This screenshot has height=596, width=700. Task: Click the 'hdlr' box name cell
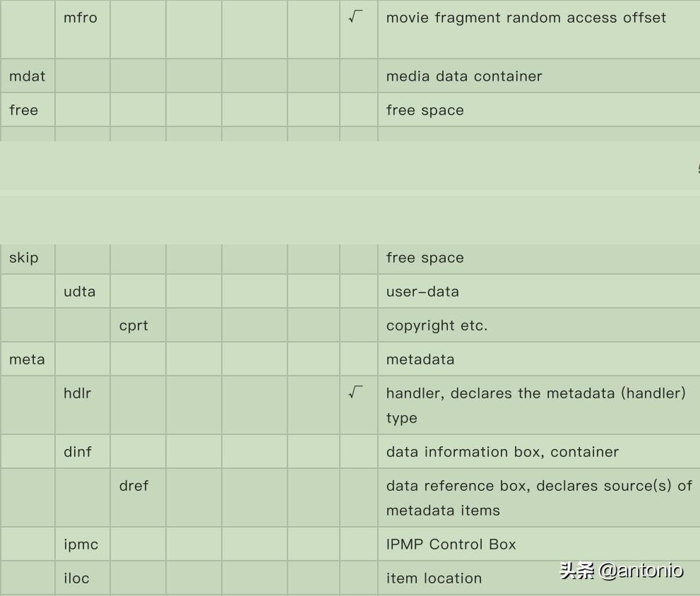coord(78,393)
